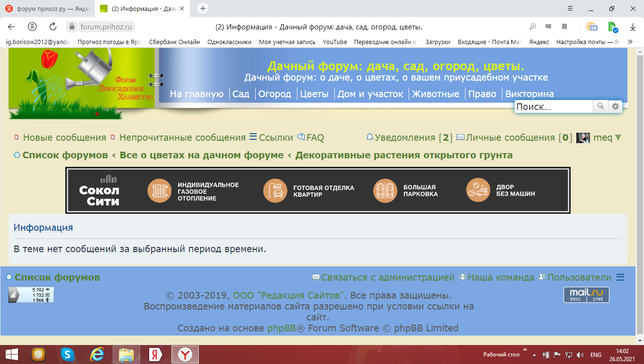Viewport: 644px width, 364px height.
Task: Click the mail.ru counter badge in footer
Action: [x=586, y=294]
